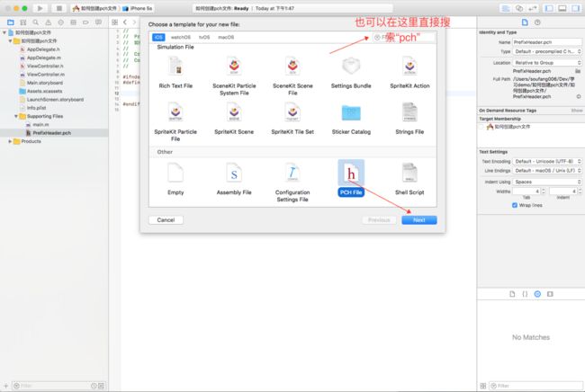Toggle the navigator panel visibility
The height and width of the screenshot is (392, 585).
click(549, 8)
